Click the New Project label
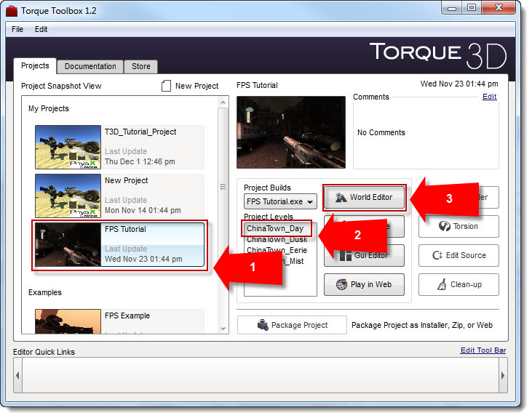Image resolution: width=532 pixels, height=418 pixels. coord(196,86)
